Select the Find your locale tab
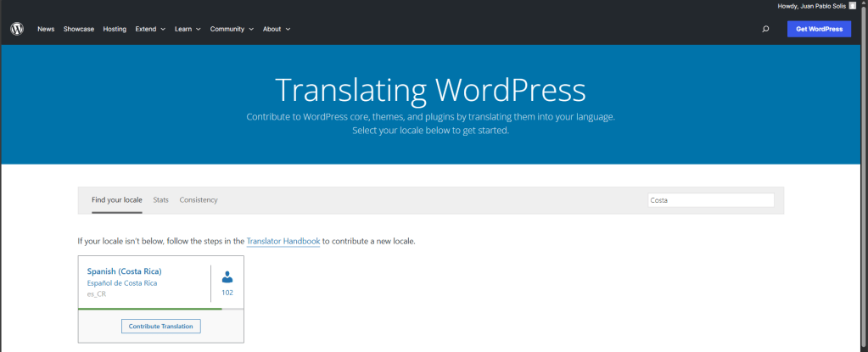Screen dimensions: 868x352 pyautogui.click(x=117, y=200)
